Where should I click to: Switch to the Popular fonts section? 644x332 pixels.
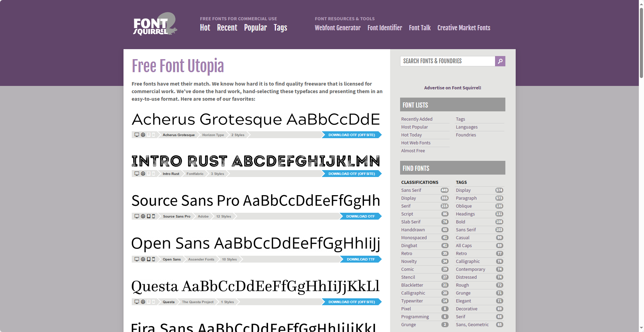(255, 27)
